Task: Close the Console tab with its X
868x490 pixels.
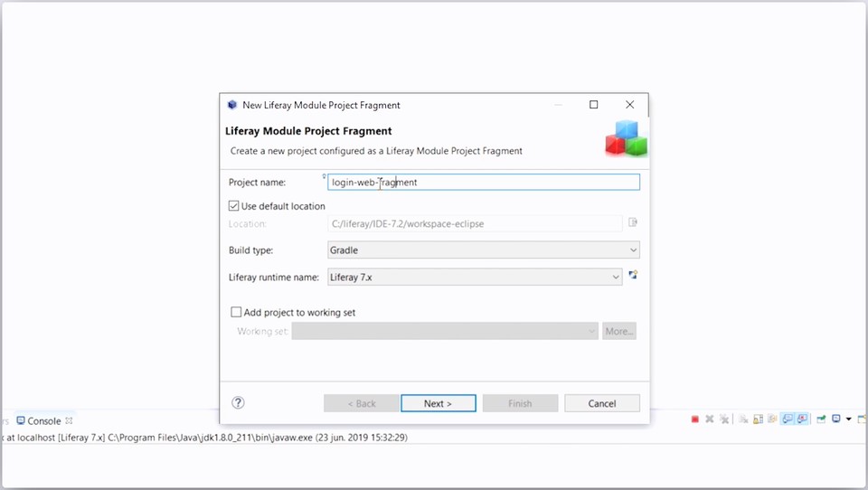Action: (x=69, y=420)
